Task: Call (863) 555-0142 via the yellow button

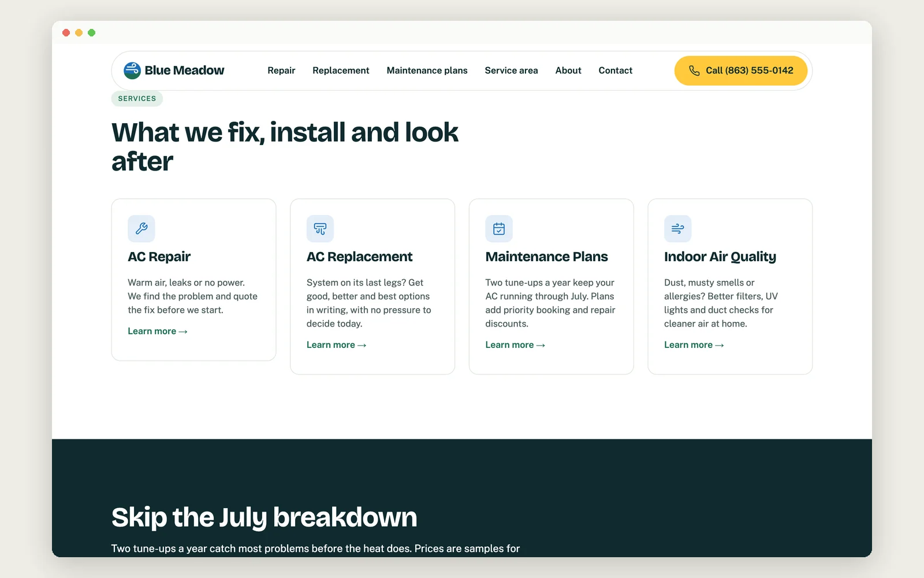Action: coord(741,71)
